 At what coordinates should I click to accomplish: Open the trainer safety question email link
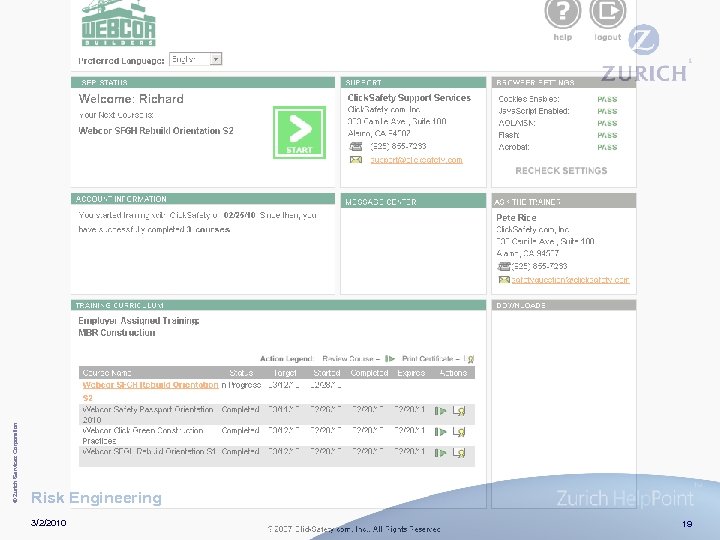pos(570,280)
